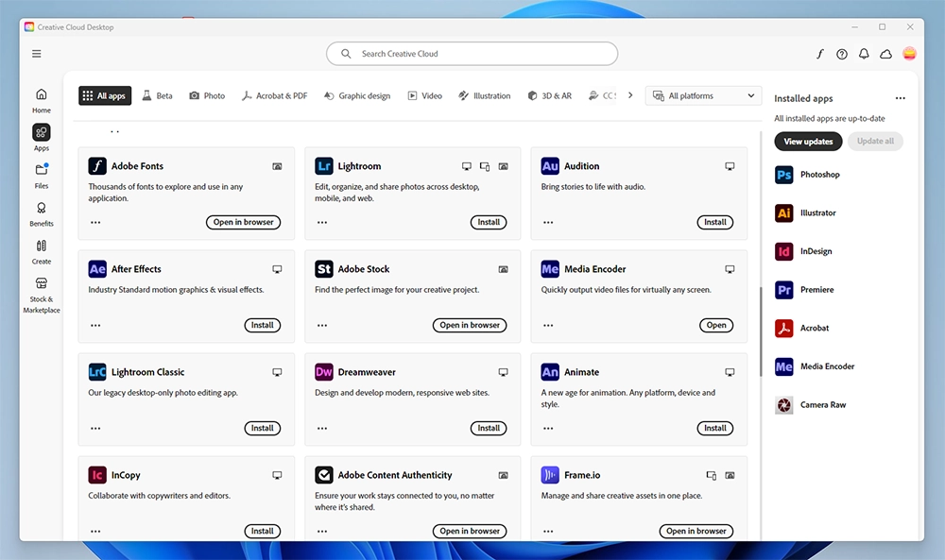Open the help question mark icon
The height and width of the screenshot is (560, 945).
[842, 54]
